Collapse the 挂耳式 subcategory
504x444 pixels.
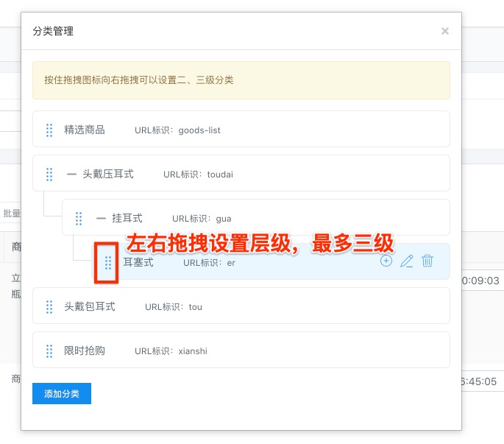click(x=101, y=219)
